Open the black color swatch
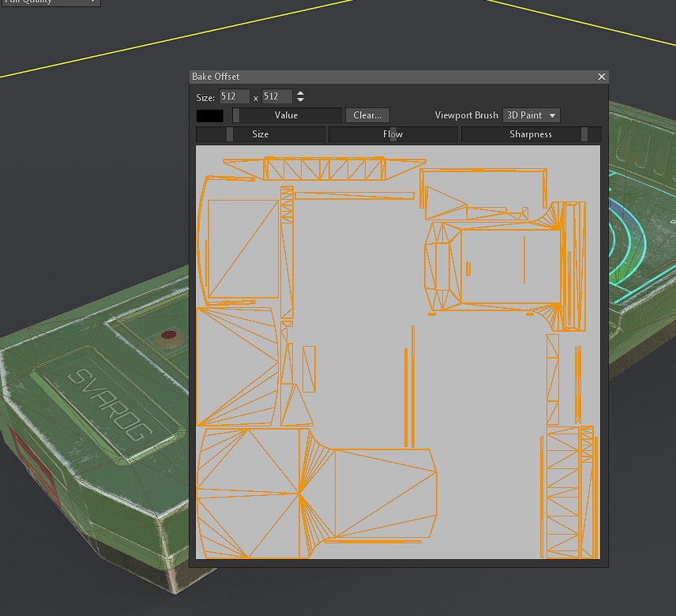This screenshot has width=676, height=616. click(210, 115)
